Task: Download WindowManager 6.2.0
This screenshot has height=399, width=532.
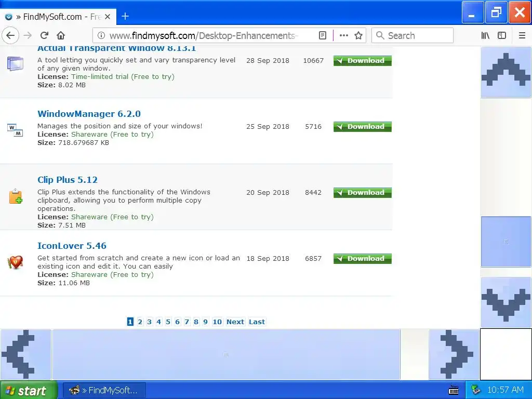Action: click(x=362, y=127)
